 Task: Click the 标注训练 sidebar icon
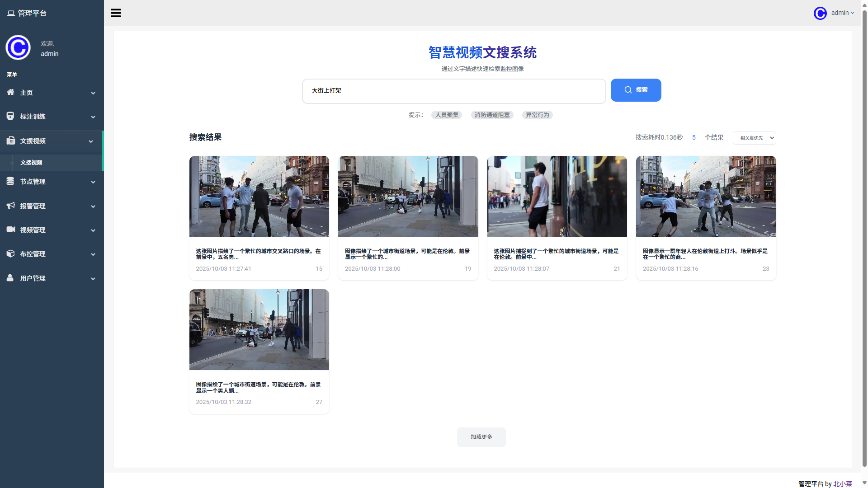pyautogui.click(x=10, y=116)
